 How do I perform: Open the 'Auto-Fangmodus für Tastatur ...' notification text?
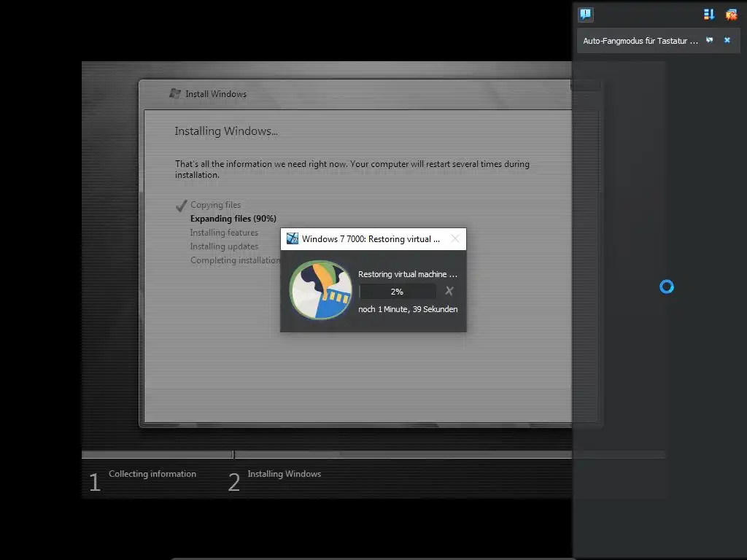(x=640, y=41)
